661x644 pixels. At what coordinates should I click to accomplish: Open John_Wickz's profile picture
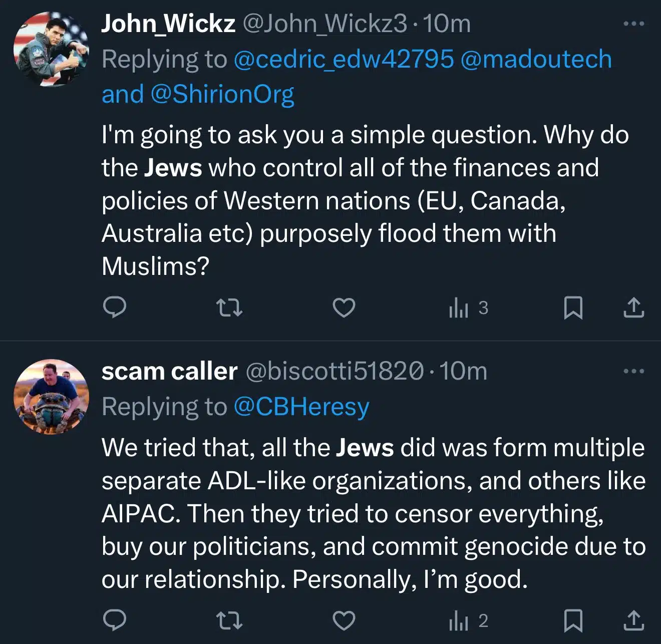[51, 49]
